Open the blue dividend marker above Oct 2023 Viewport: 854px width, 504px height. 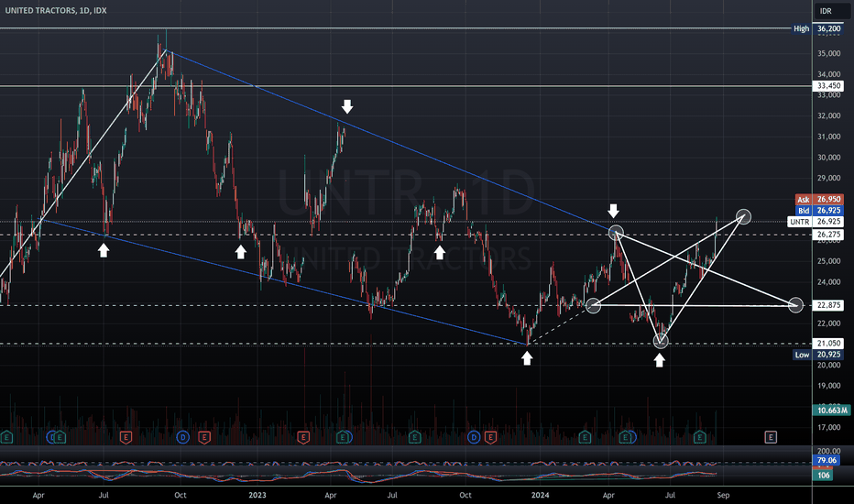coord(474,437)
